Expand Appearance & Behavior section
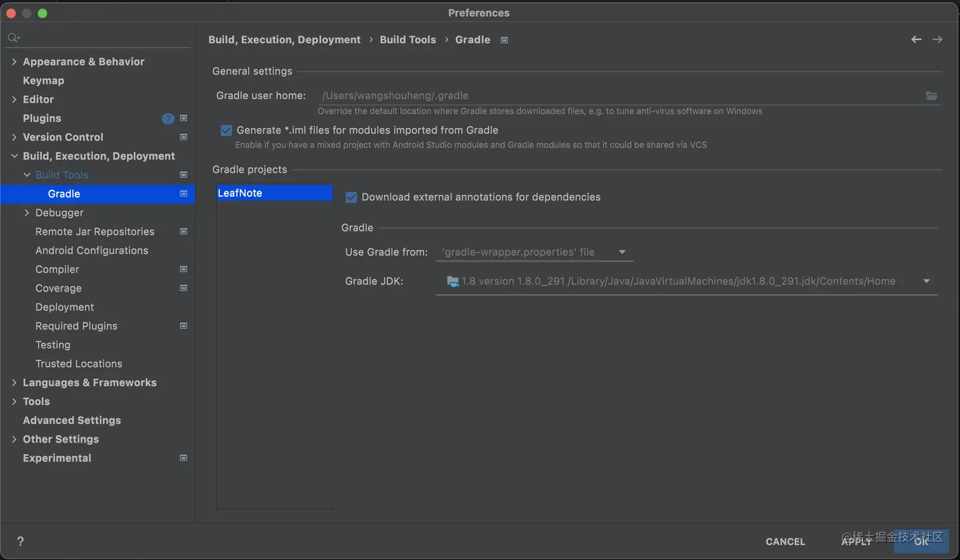Image resolution: width=960 pixels, height=560 pixels. pyautogui.click(x=14, y=62)
